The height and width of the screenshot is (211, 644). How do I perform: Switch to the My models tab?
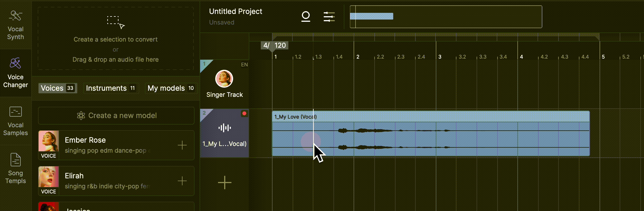click(171, 88)
